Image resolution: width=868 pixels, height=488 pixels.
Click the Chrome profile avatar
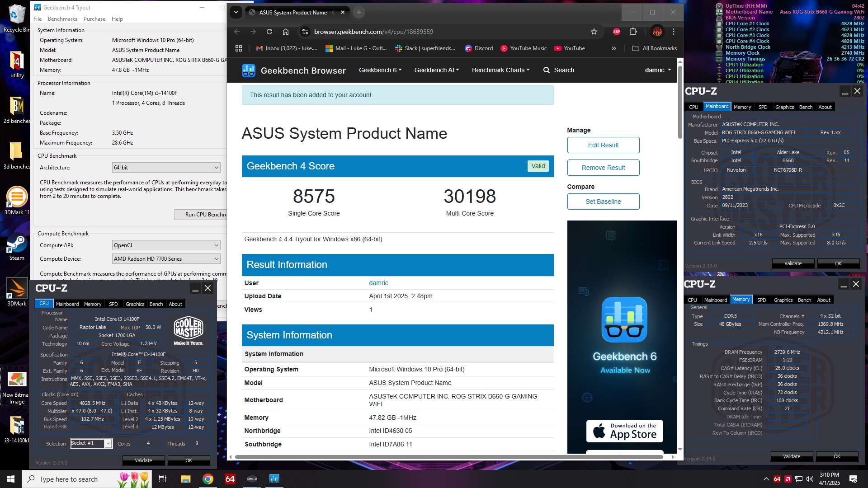tap(657, 32)
